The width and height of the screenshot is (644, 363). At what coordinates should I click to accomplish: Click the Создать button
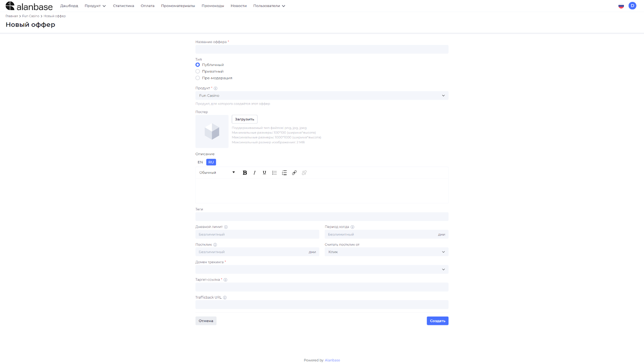437,321
